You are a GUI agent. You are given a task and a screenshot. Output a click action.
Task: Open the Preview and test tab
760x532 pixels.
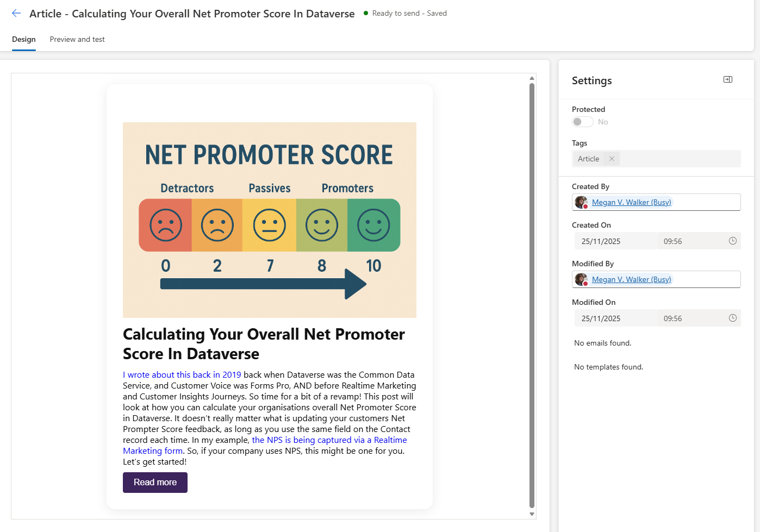pos(77,40)
